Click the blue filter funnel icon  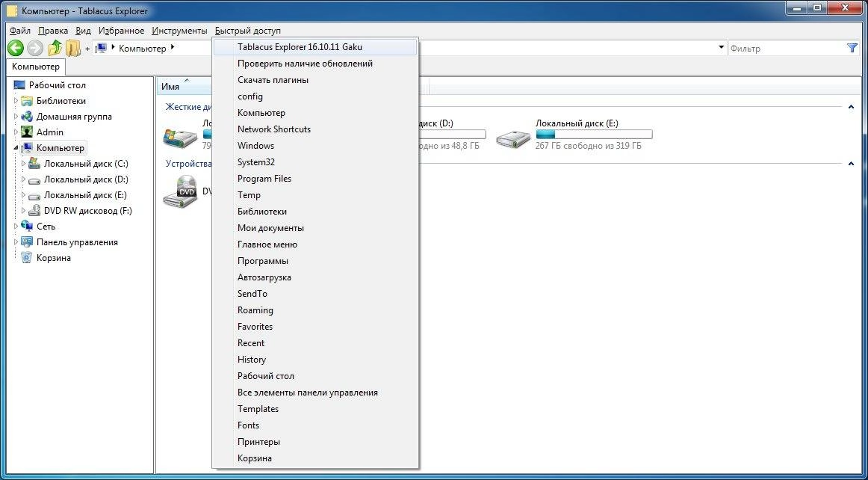point(852,48)
